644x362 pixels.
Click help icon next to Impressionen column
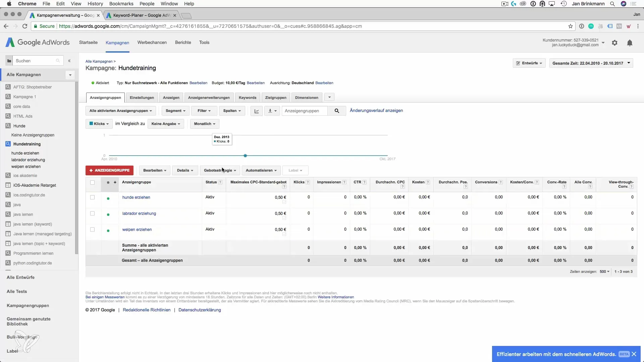tap(344, 182)
